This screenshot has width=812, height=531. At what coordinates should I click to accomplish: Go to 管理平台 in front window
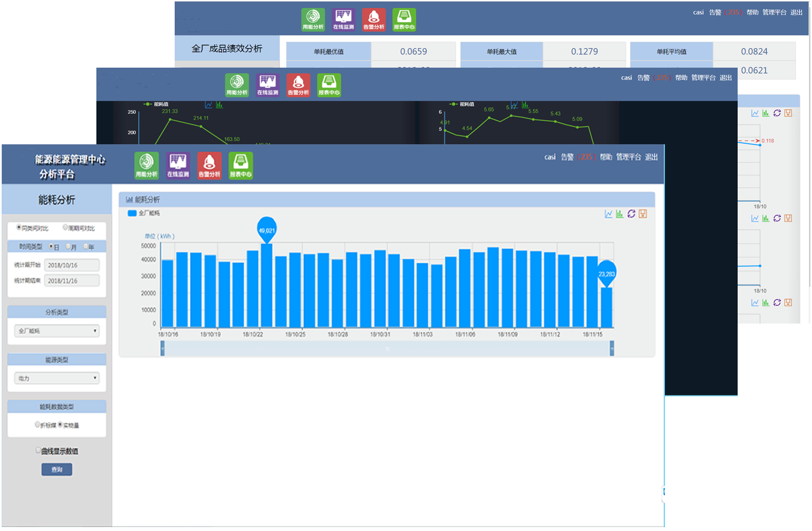click(x=628, y=157)
